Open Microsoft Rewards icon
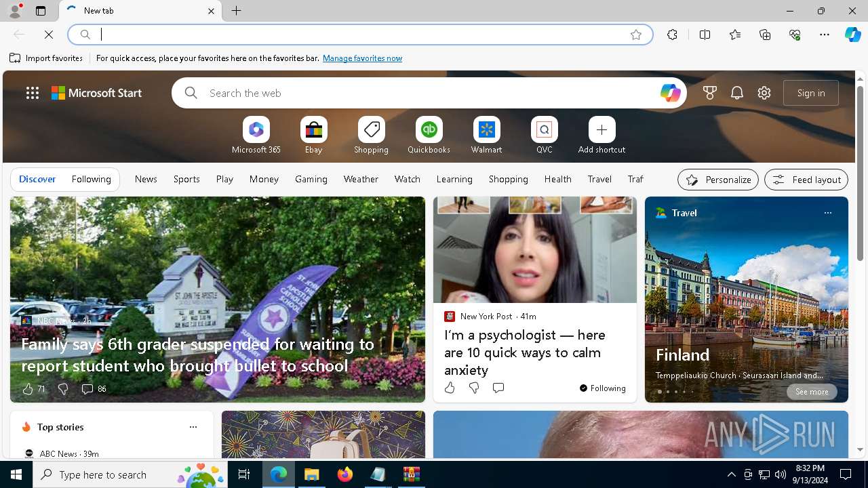The height and width of the screenshot is (488, 868). [710, 93]
